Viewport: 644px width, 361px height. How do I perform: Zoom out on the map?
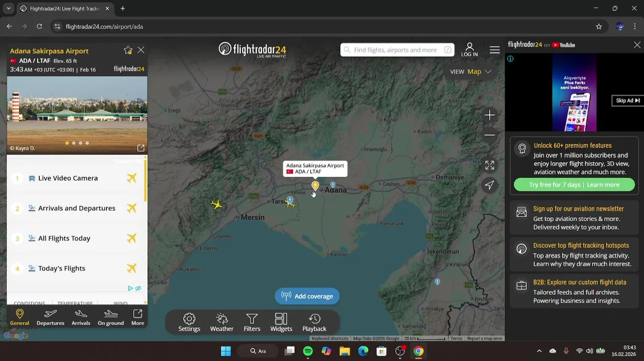[489, 135]
